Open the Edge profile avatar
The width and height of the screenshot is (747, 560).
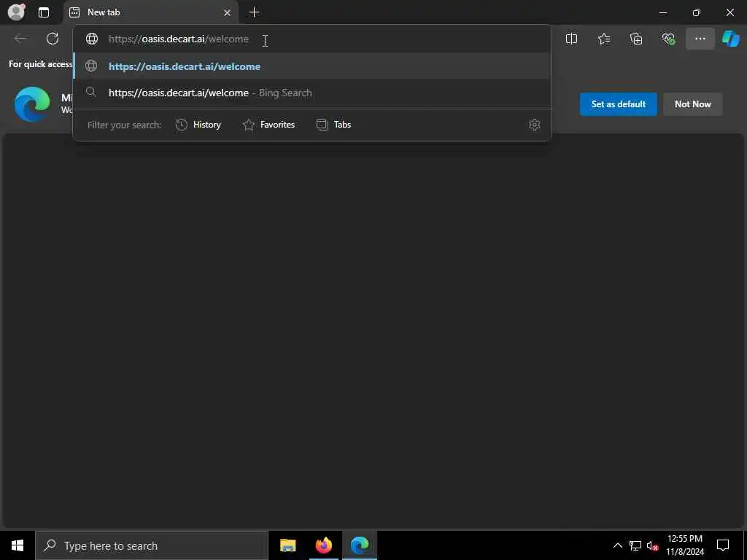(17, 12)
